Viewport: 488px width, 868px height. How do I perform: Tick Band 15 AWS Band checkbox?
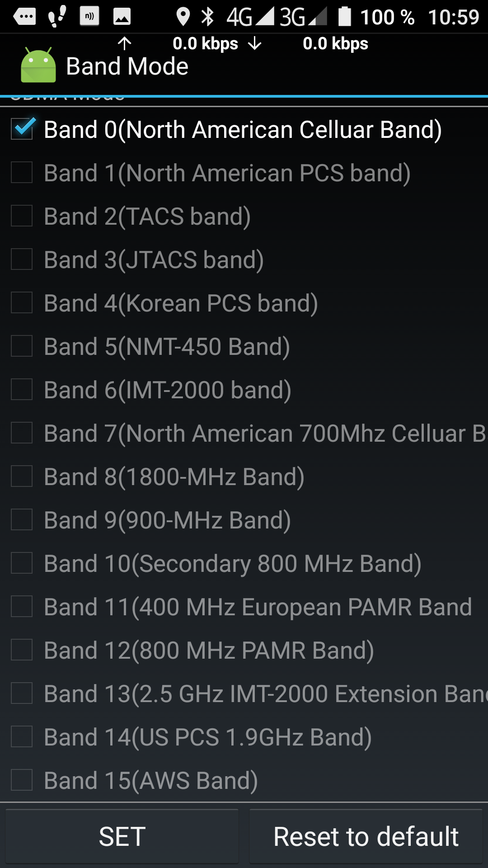(22, 780)
